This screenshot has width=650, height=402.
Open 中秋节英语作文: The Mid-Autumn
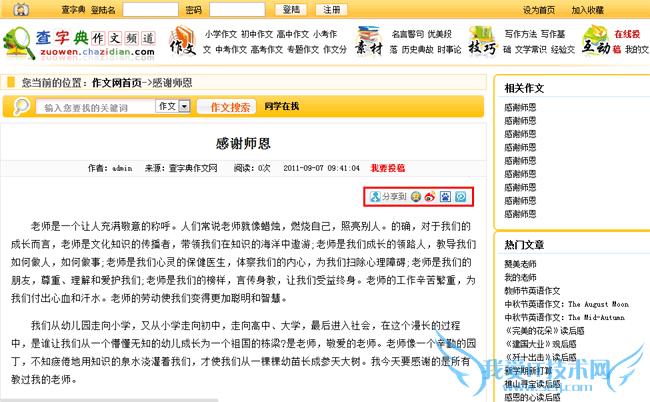click(565, 317)
